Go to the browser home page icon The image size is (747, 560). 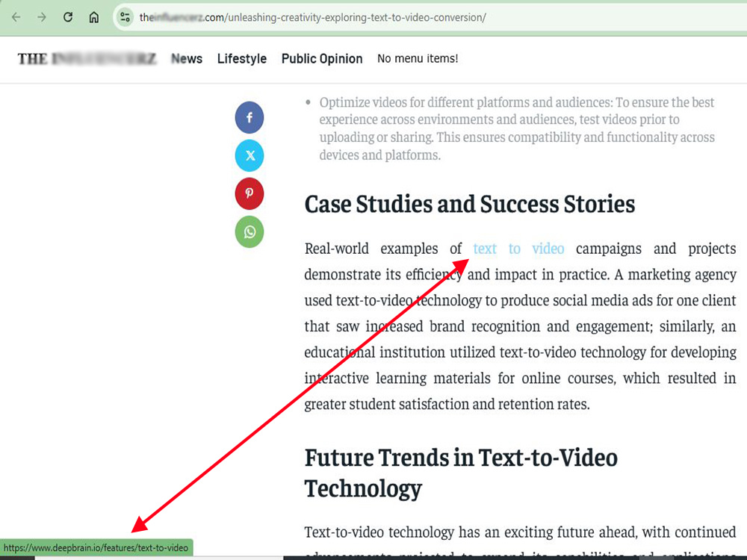pyautogui.click(x=94, y=18)
